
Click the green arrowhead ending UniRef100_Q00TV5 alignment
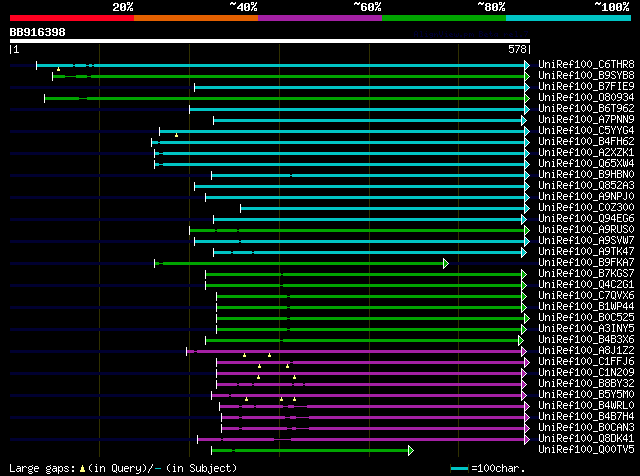tap(411, 450)
